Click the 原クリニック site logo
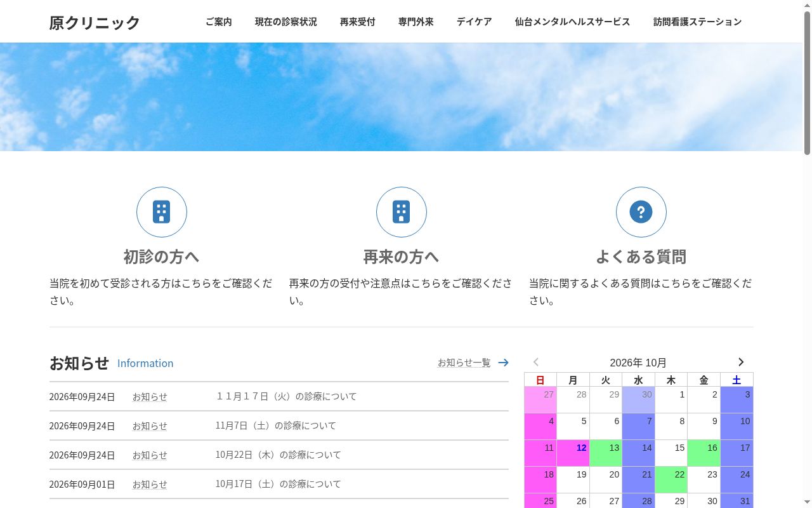 [x=95, y=22]
